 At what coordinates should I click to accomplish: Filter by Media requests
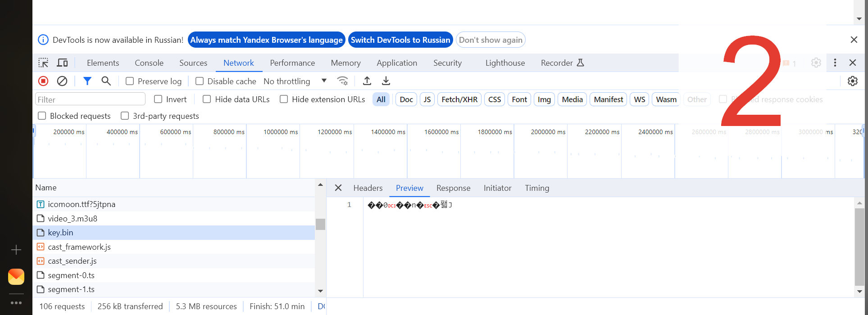click(x=572, y=99)
